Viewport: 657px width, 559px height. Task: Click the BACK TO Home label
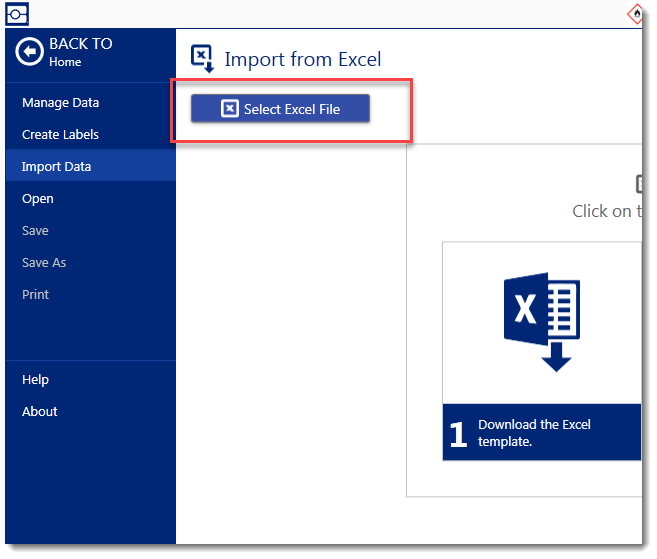(80, 52)
